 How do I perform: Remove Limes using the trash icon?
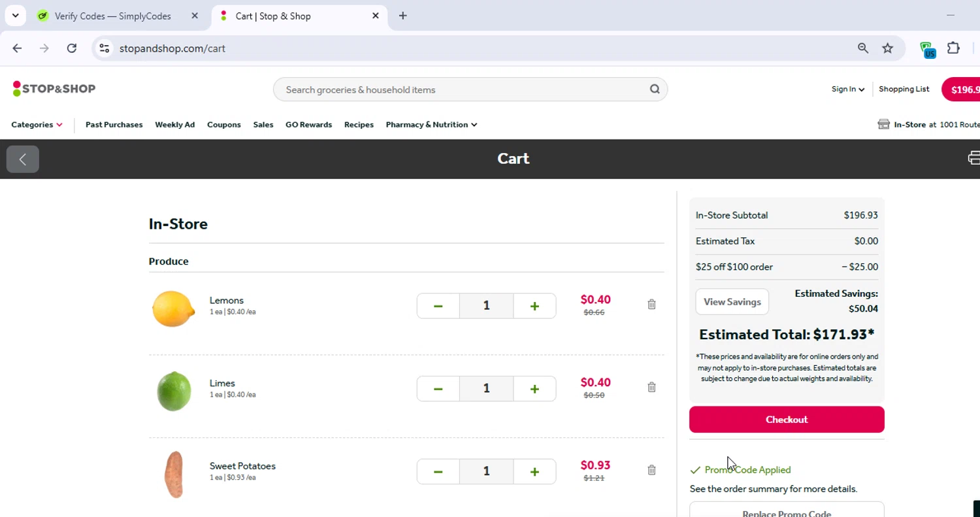[651, 387]
